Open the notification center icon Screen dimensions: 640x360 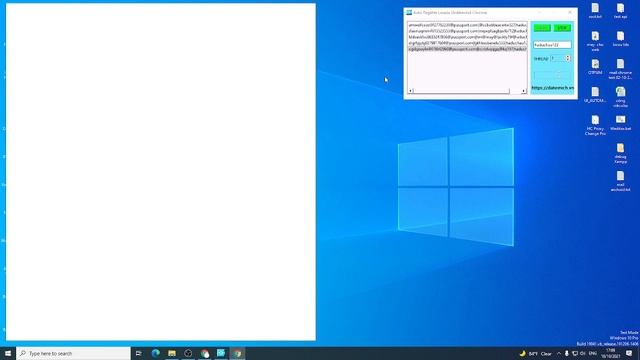pyautogui.click(x=629, y=353)
